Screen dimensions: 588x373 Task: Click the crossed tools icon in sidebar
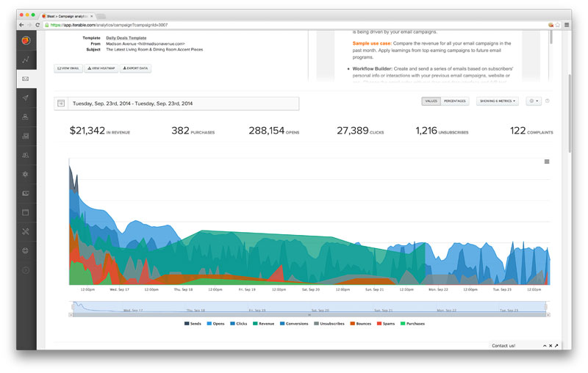26,231
